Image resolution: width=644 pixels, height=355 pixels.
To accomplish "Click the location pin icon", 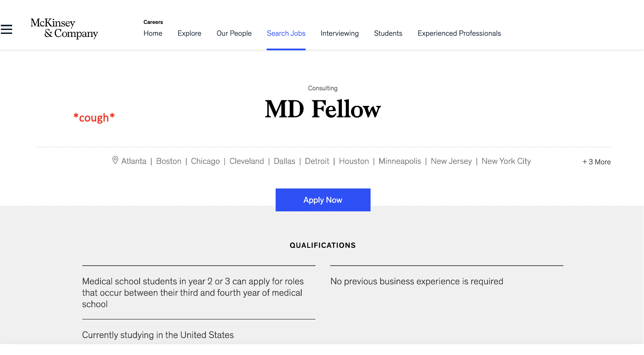I will pyautogui.click(x=115, y=160).
